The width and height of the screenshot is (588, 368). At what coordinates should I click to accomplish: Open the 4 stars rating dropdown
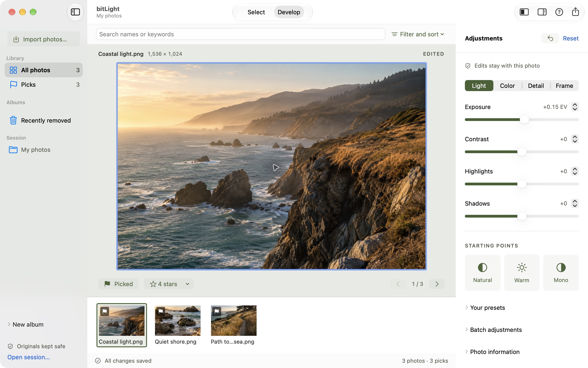[169, 284]
